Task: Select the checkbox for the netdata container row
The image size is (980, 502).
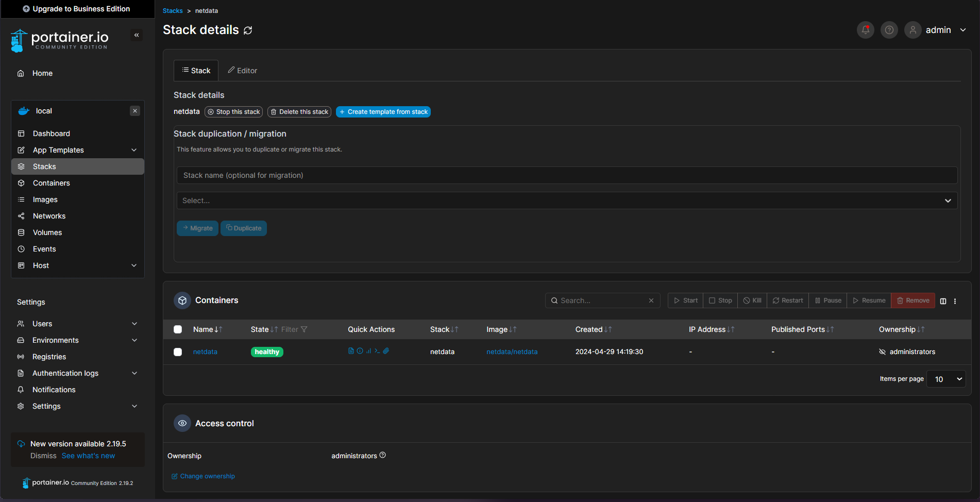Action: (x=178, y=352)
